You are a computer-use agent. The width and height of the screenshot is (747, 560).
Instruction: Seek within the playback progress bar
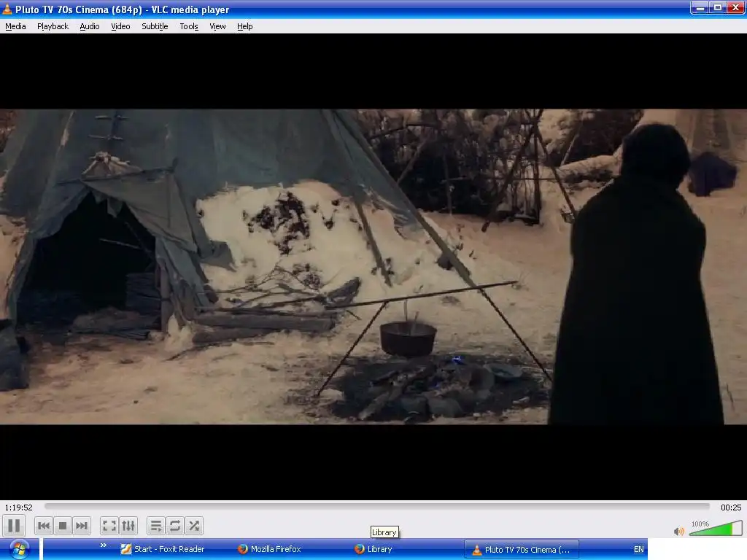[x=377, y=507]
